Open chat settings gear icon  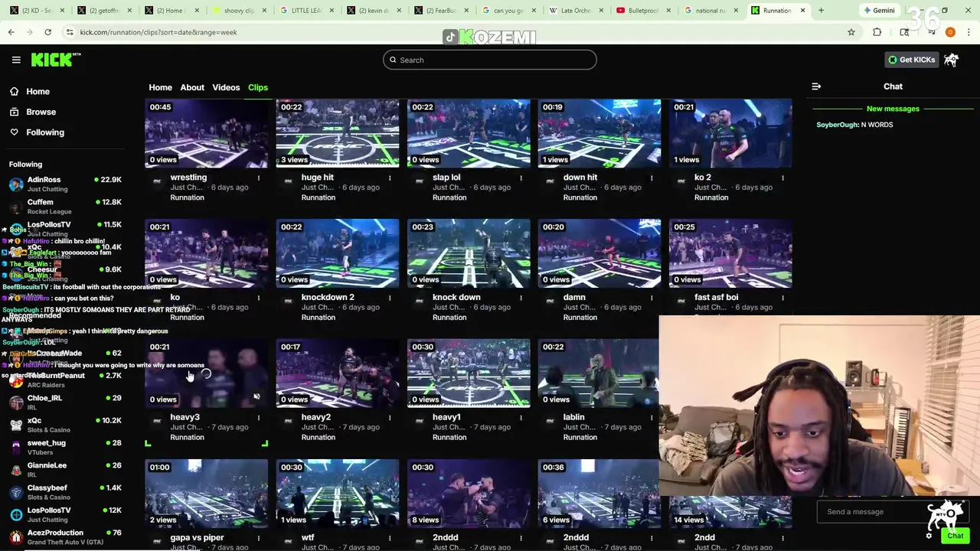tap(929, 536)
